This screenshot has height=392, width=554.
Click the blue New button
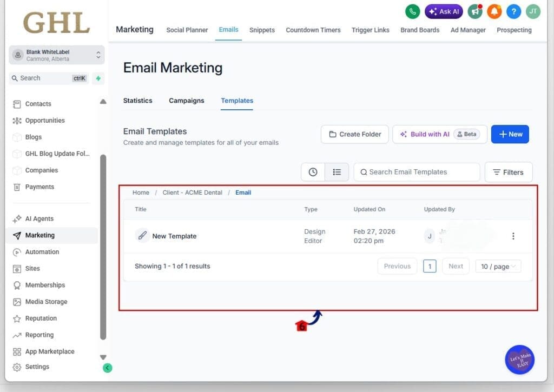click(x=510, y=134)
